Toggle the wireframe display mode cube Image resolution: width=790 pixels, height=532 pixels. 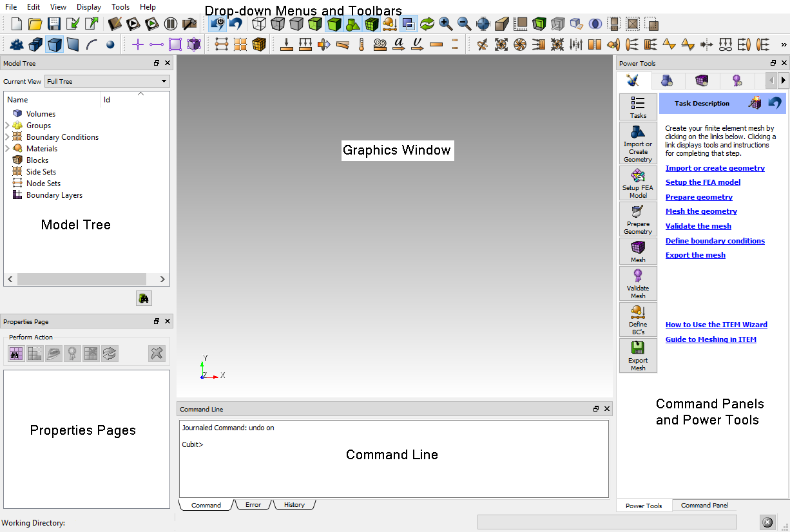coord(258,24)
